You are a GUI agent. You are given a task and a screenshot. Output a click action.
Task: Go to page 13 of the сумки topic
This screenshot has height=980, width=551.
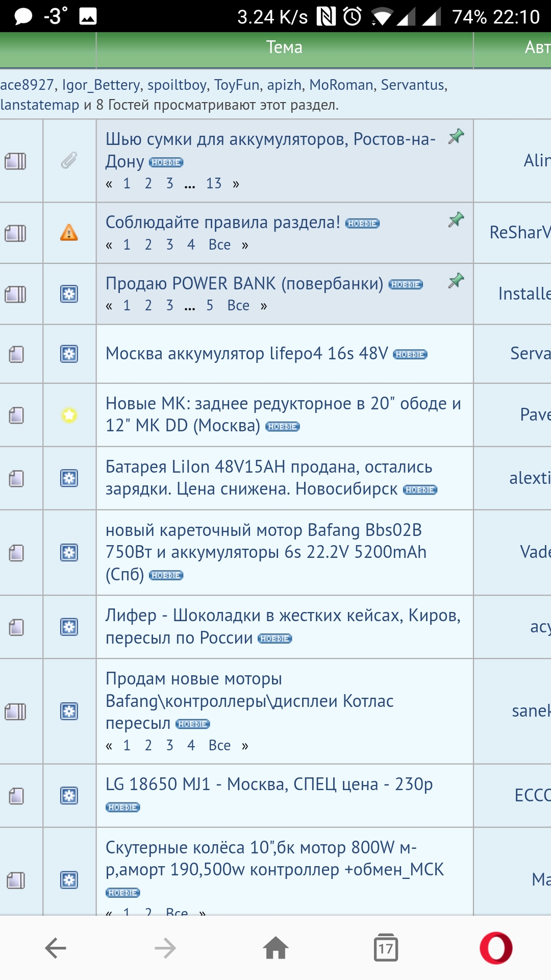(213, 184)
